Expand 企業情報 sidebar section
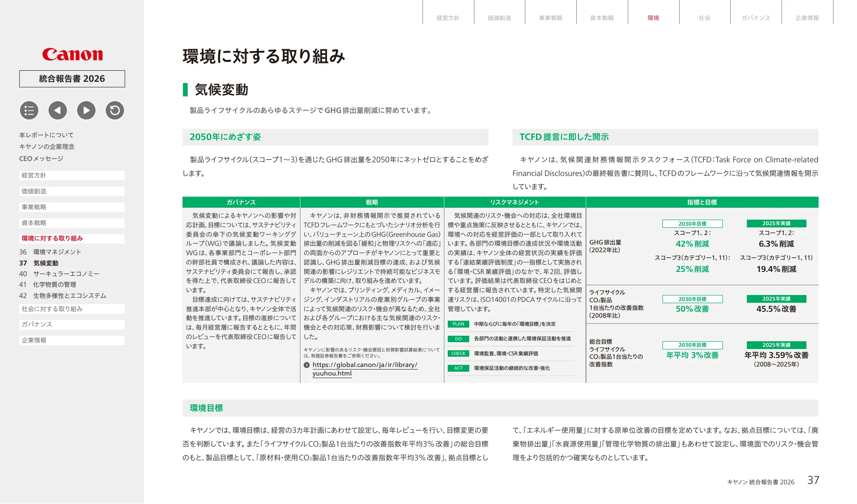This screenshot has height=504, width=857. (72, 340)
